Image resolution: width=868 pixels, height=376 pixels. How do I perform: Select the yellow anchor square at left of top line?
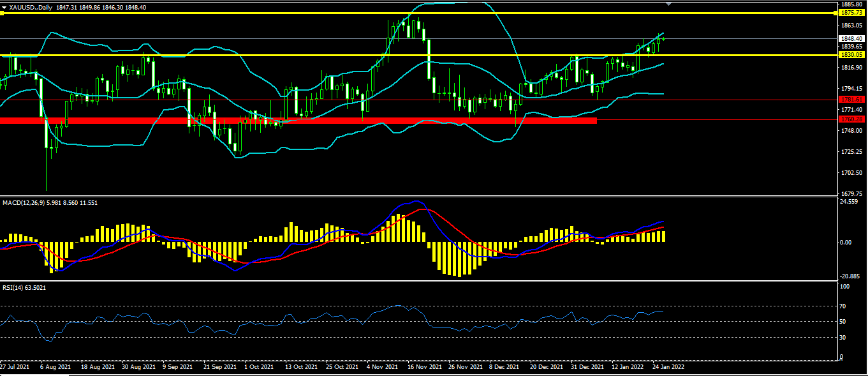[2, 13]
